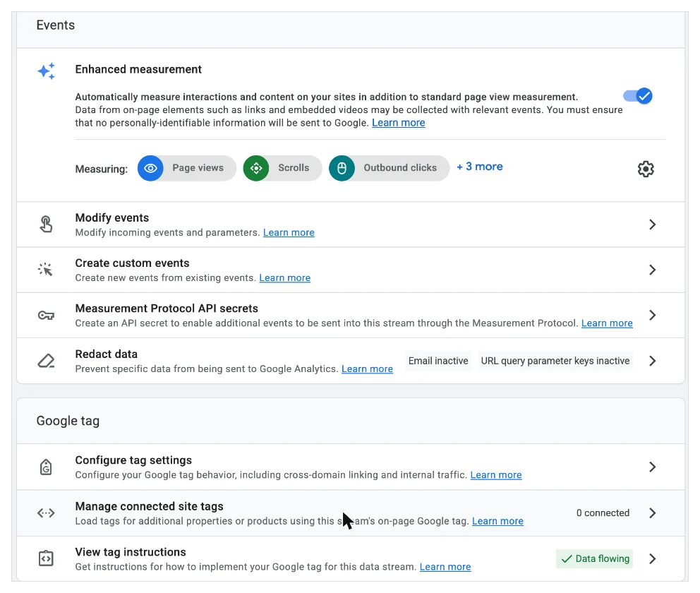Click the Redact data eraser icon
Screen dimensions: 700x593
[x=46, y=361]
